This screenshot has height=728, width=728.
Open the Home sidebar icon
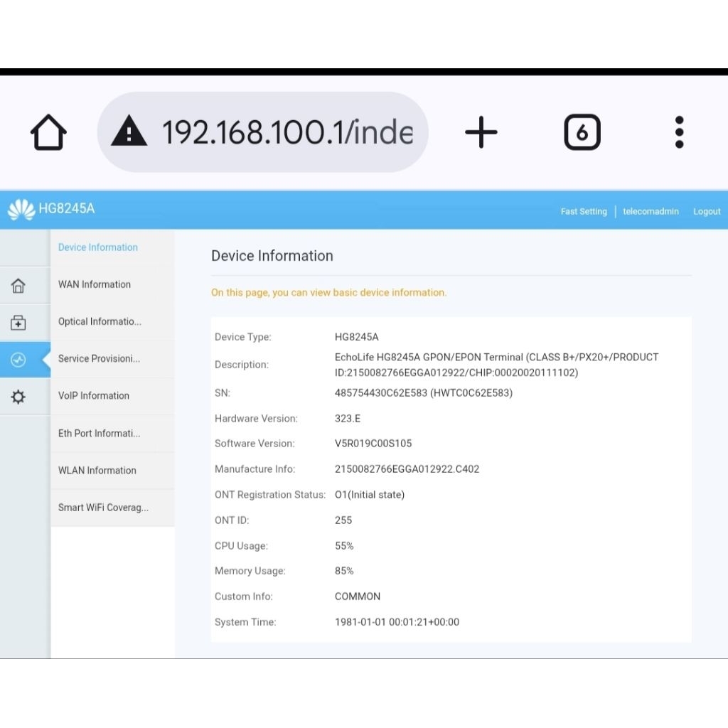coord(18,286)
